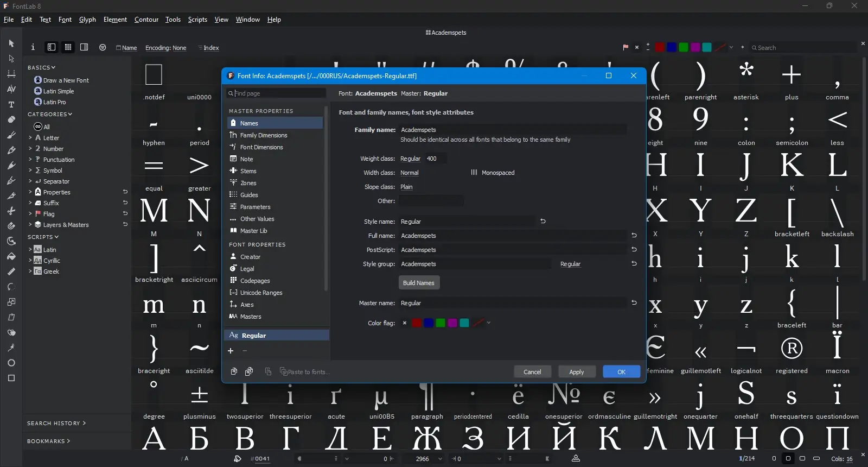
Task: Open the Contour menu
Action: (x=146, y=20)
